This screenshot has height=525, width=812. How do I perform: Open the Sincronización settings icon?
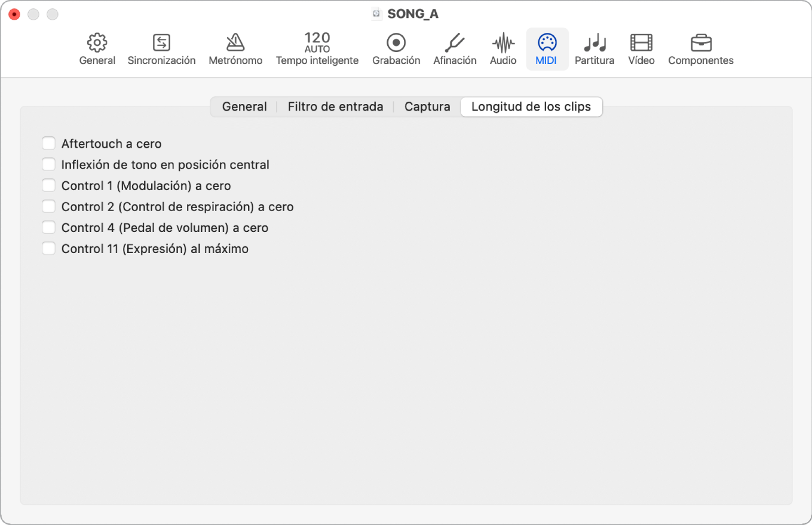[x=161, y=48]
